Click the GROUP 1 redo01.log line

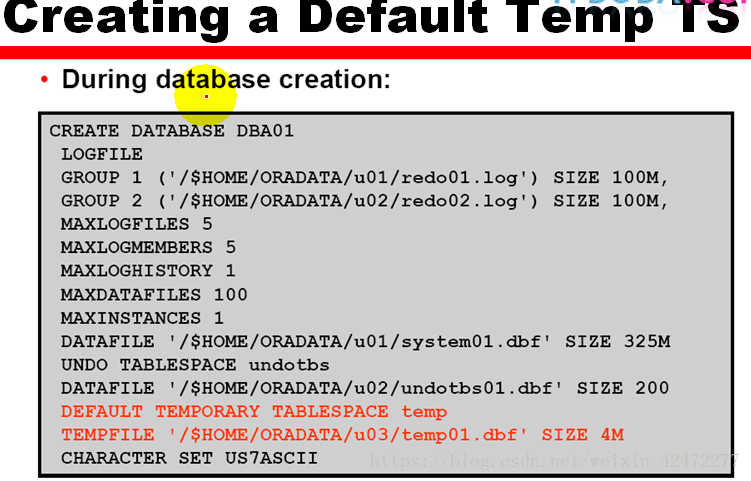click(x=364, y=178)
